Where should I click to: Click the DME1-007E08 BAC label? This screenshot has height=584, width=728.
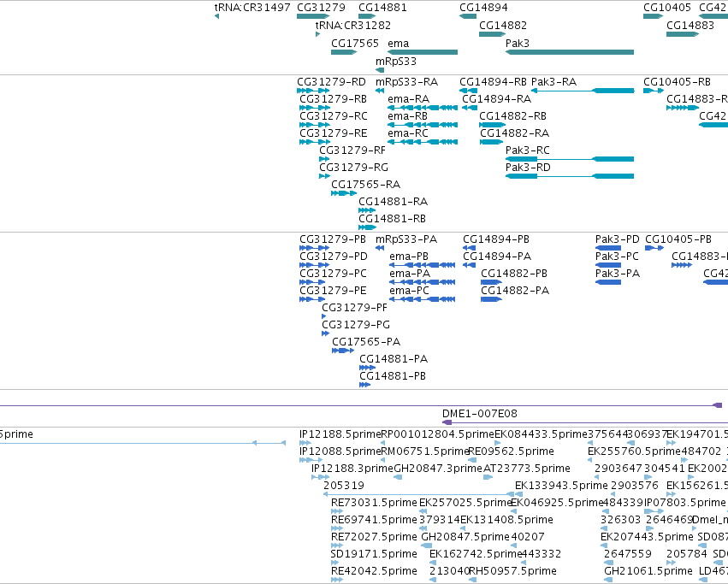pyautogui.click(x=480, y=414)
